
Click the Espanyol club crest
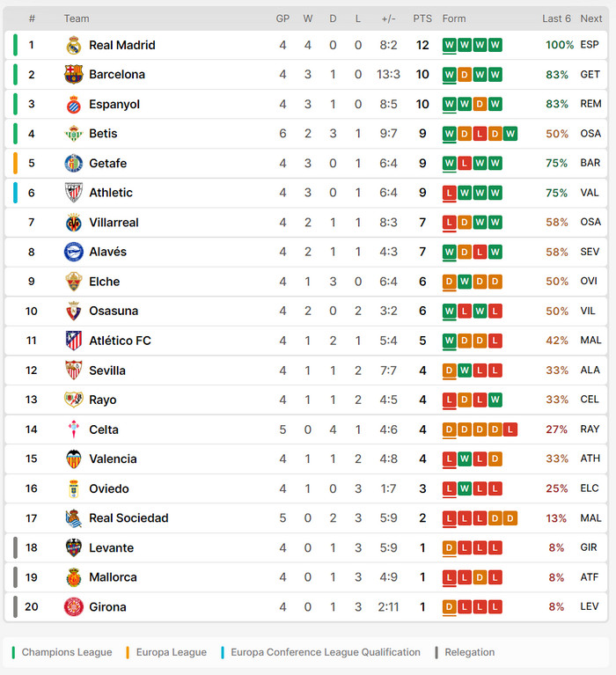(74, 105)
